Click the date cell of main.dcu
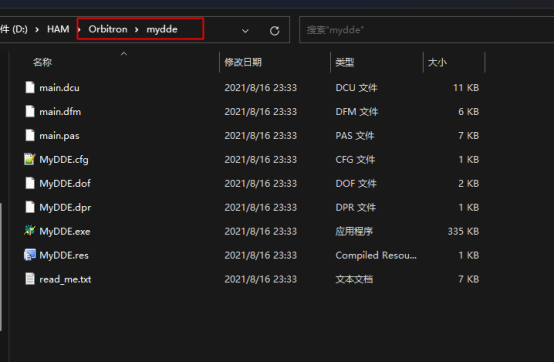 [x=261, y=88]
